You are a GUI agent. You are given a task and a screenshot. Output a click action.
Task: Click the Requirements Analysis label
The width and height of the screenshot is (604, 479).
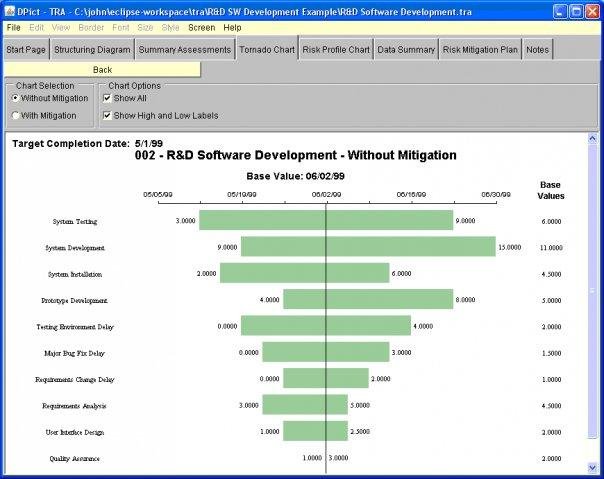coord(74,406)
